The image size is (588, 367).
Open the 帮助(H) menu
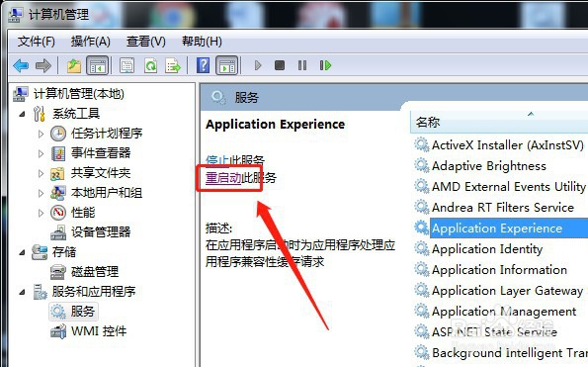(x=202, y=42)
